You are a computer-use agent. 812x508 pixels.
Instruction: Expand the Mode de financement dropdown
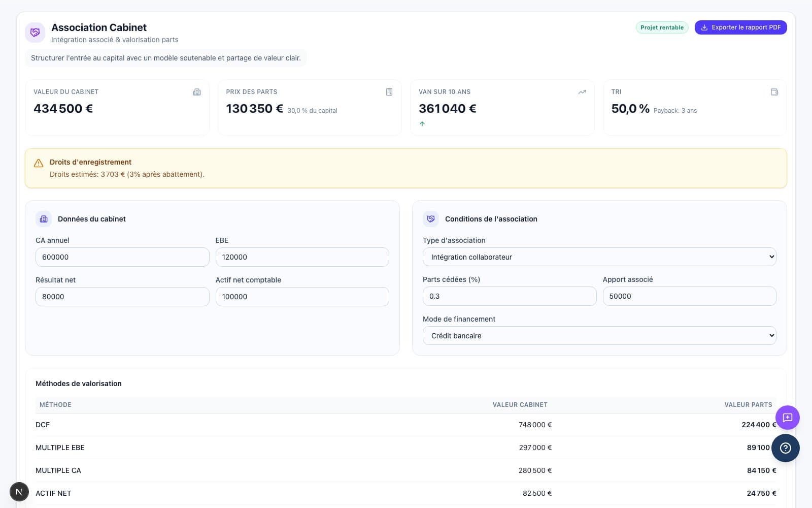pos(599,336)
